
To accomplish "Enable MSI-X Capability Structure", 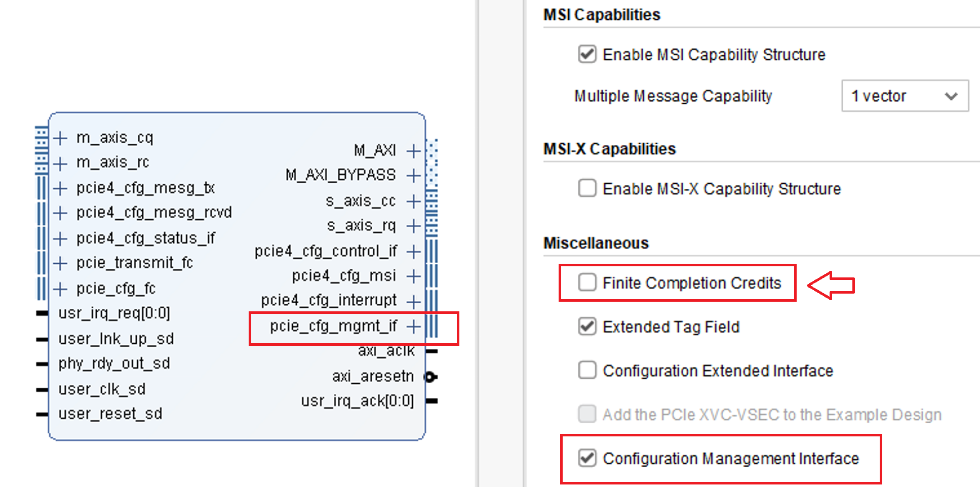I will tap(587, 188).
